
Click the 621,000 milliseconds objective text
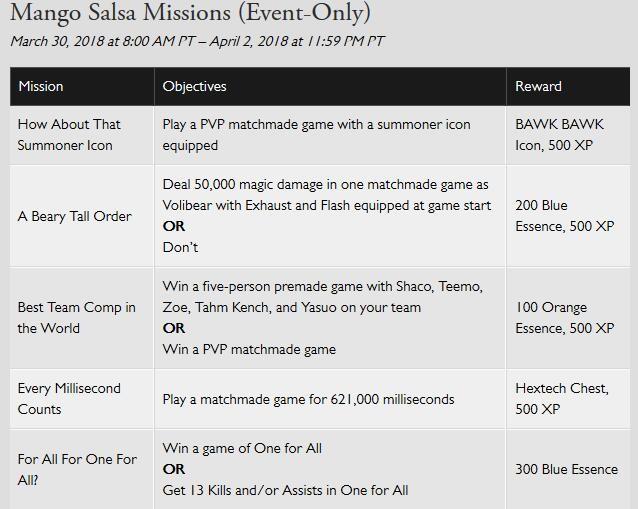point(308,399)
